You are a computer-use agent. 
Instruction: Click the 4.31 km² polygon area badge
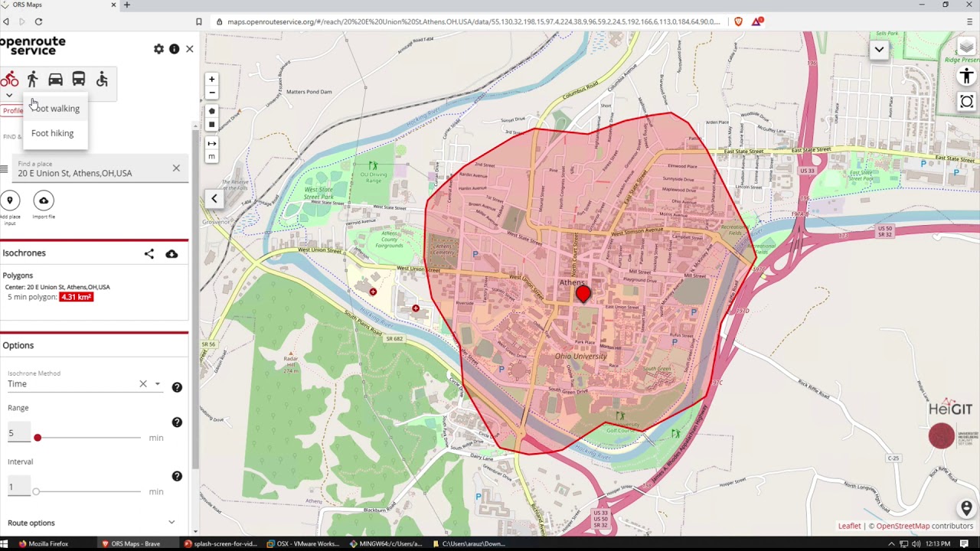[76, 297]
